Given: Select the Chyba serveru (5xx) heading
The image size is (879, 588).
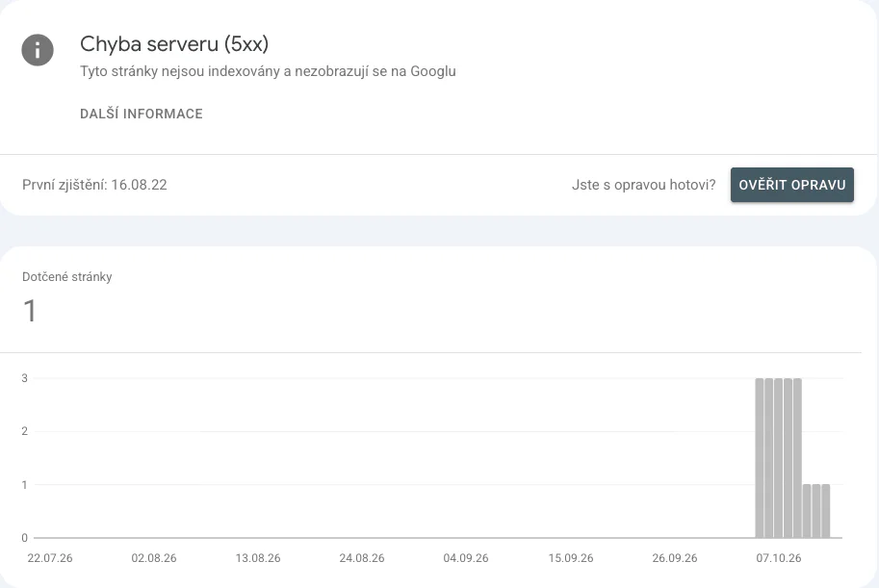Looking at the screenshot, I should pos(174,43).
